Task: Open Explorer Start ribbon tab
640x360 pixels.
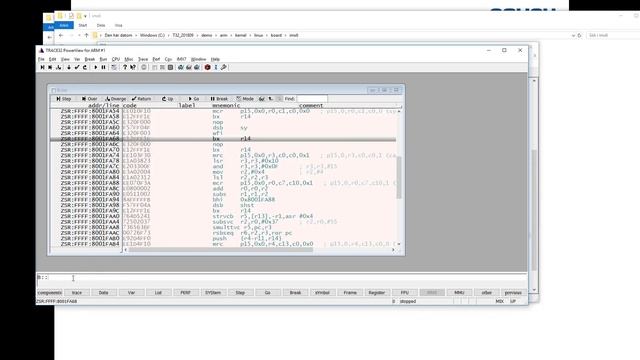Action: [83, 25]
